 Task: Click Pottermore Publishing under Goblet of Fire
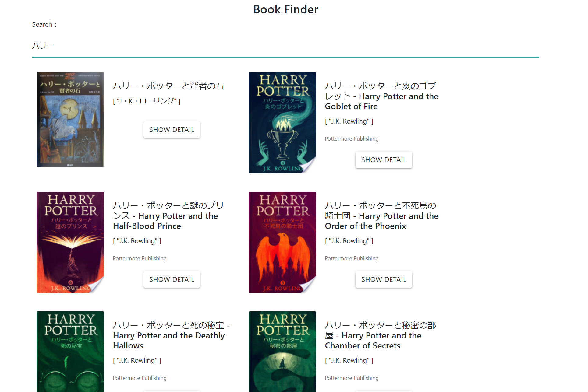click(x=352, y=139)
